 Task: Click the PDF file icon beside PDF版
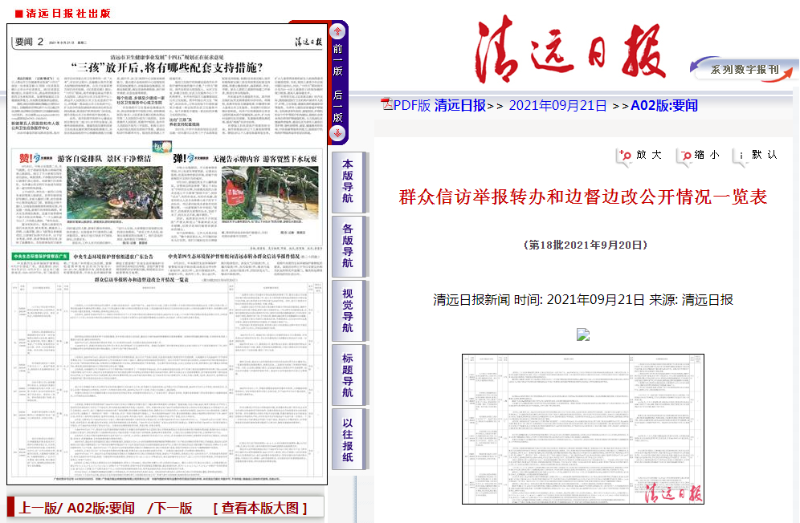point(387,105)
